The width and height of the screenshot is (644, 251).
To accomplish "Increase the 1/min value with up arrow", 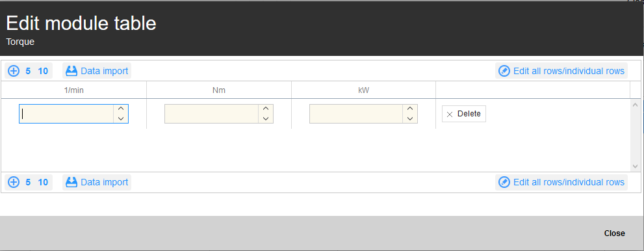I will (121, 109).
